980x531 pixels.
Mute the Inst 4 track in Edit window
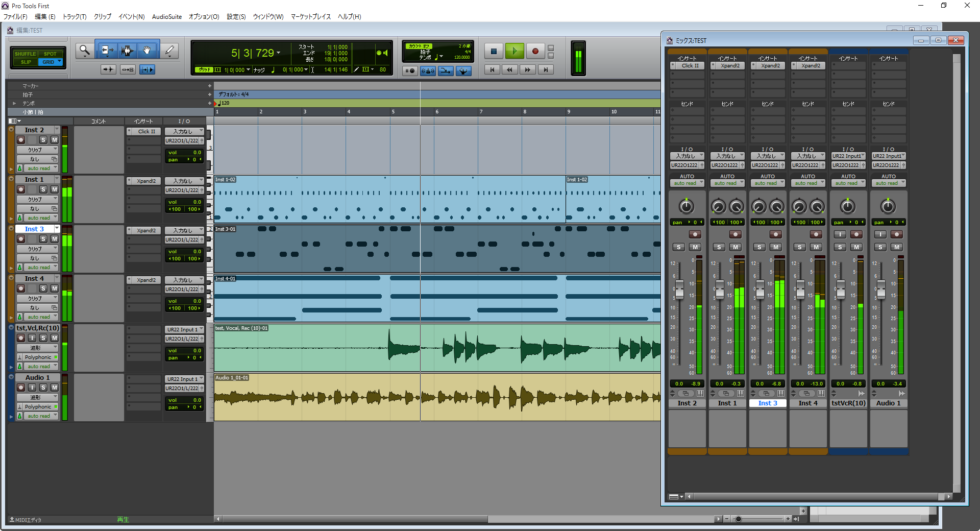pyautogui.click(x=54, y=288)
